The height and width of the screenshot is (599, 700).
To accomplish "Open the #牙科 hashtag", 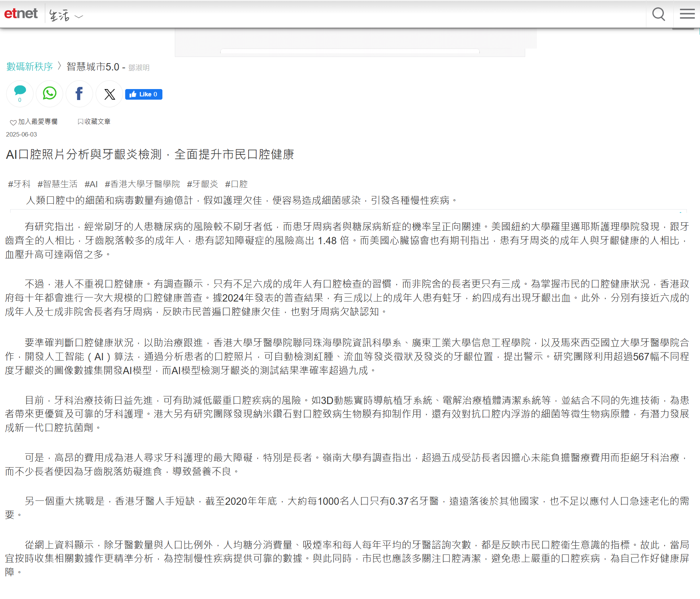I will 19,184.
